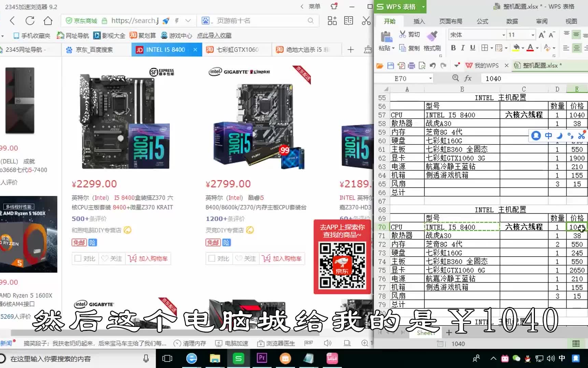Switch to WPS 数据 ribbon tab
The width and height of the screenshot is (588, 368).
[x=512, y=21]
